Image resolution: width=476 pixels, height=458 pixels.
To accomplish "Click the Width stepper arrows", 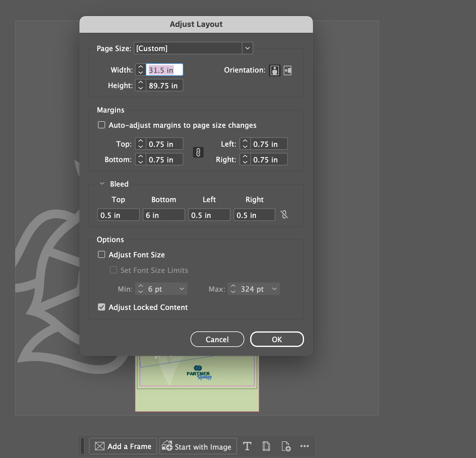I will (x=141, y=70).
